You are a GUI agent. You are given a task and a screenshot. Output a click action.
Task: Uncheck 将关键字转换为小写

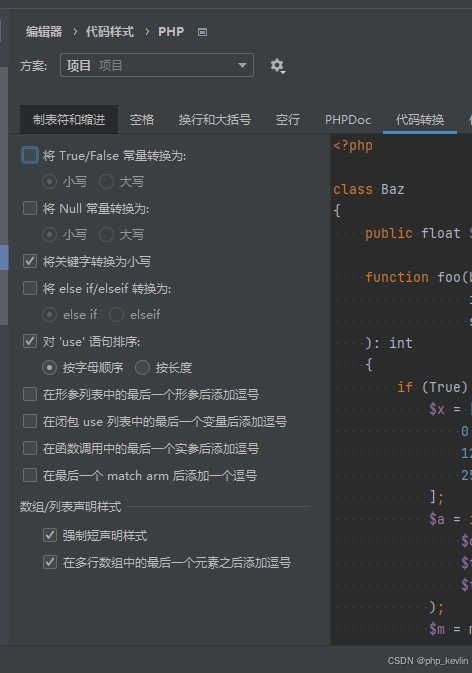pyautogui.click(x=30, y=261)
